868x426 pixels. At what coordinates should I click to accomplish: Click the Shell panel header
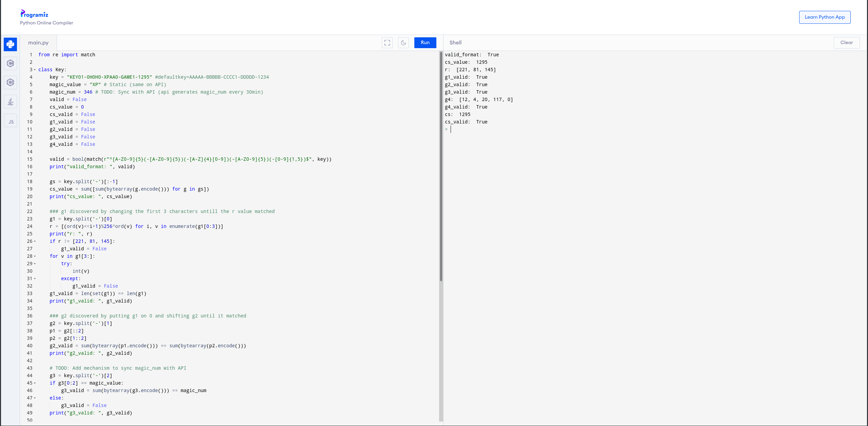click(x=455, y=43)
